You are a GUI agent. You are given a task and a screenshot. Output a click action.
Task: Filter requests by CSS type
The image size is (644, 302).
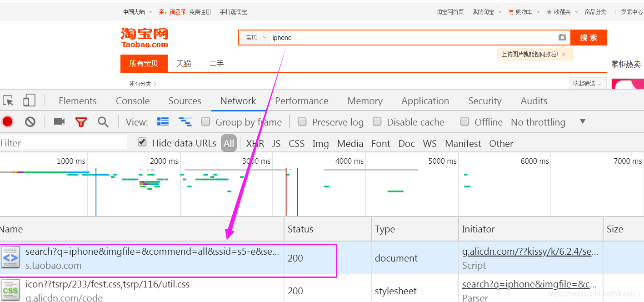[296, 143]
